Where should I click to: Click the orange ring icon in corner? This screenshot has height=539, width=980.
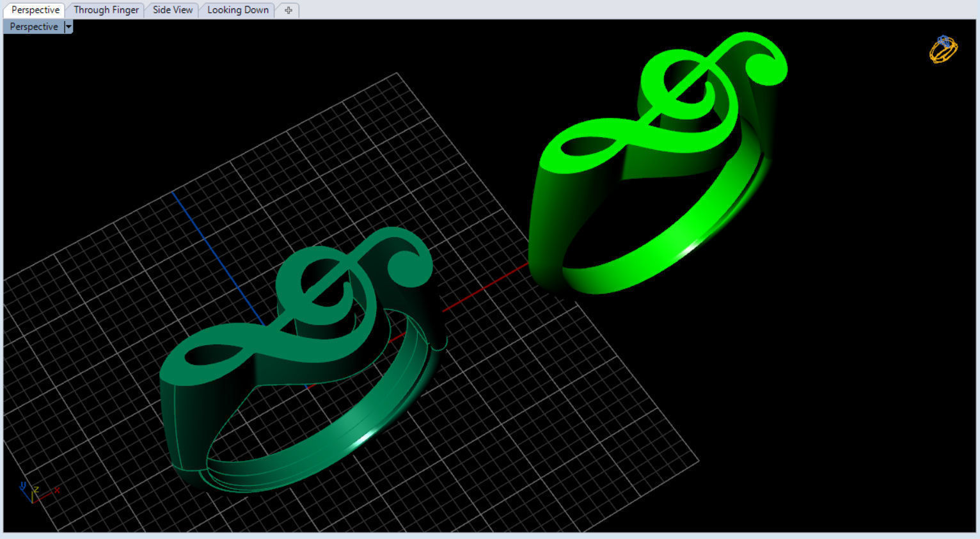[x=944, y=49]
